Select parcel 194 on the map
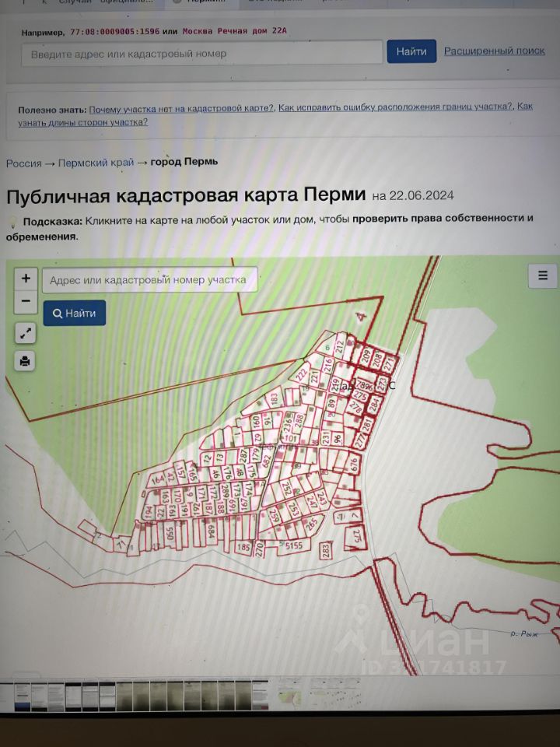 [149, 512]
